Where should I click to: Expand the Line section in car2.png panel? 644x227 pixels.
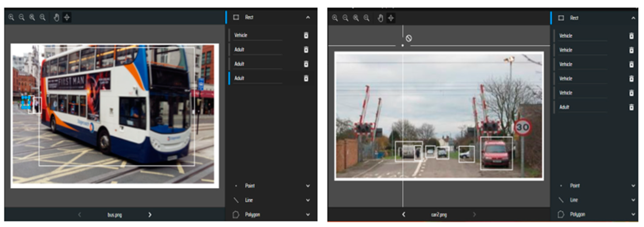point(633,200)
